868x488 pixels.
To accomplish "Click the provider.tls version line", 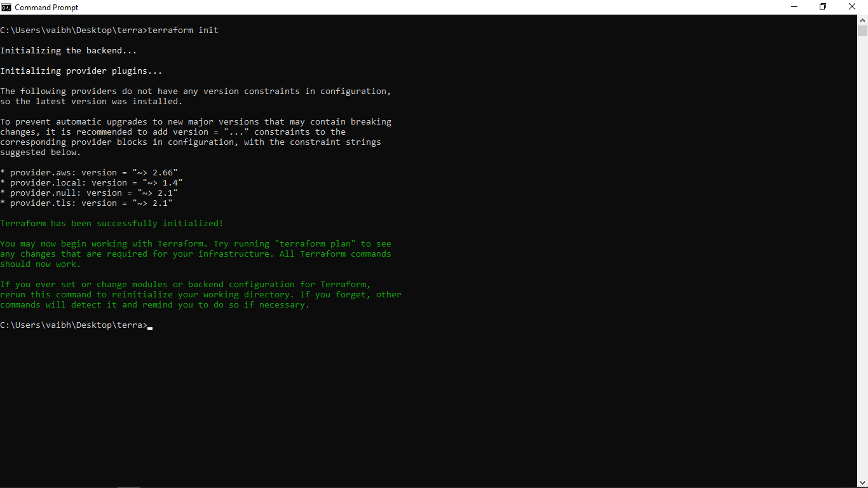I will [x=86, y=203].
